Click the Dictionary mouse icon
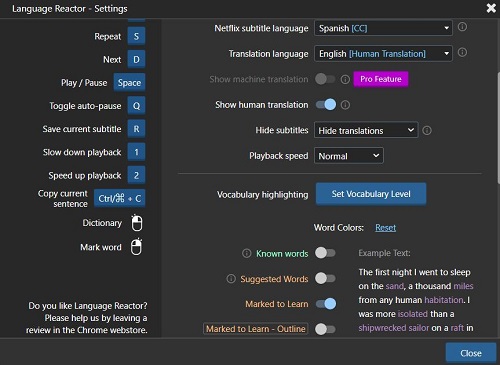The width and height of the screenshot is (500, 365). 137,223
